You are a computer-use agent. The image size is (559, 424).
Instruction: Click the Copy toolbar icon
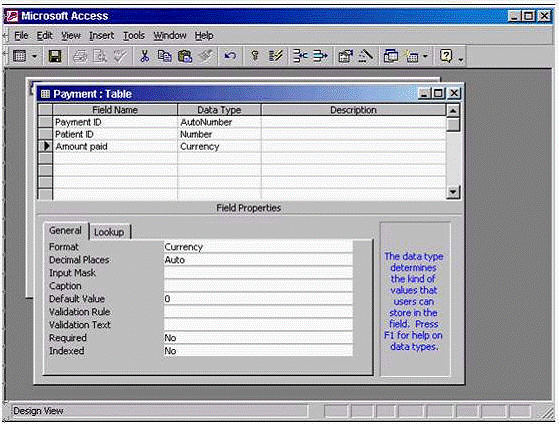coord(164,56)
